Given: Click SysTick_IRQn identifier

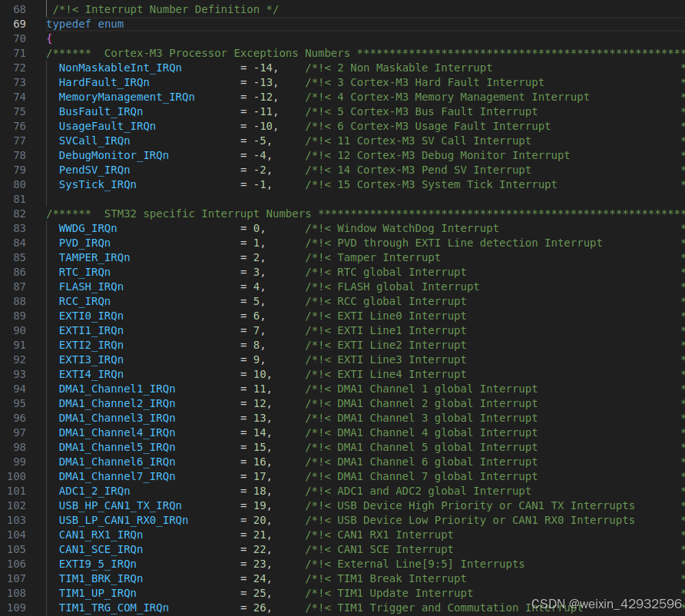Looking at the screenshot, I should (x=98, y=184).
